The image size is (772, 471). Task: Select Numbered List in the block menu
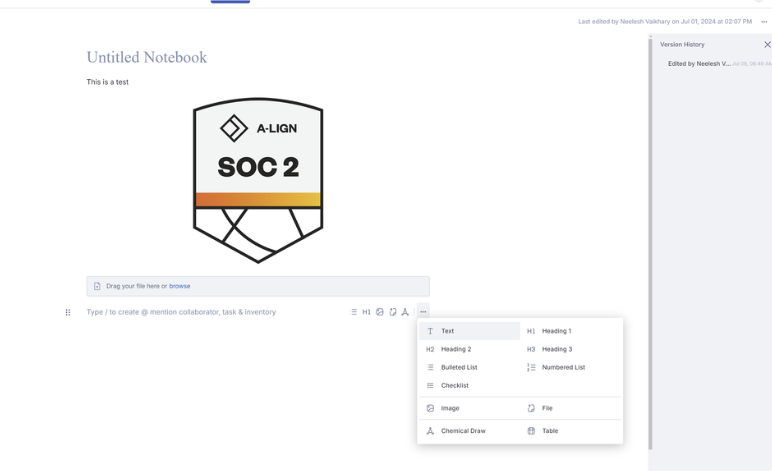(571, 368)
